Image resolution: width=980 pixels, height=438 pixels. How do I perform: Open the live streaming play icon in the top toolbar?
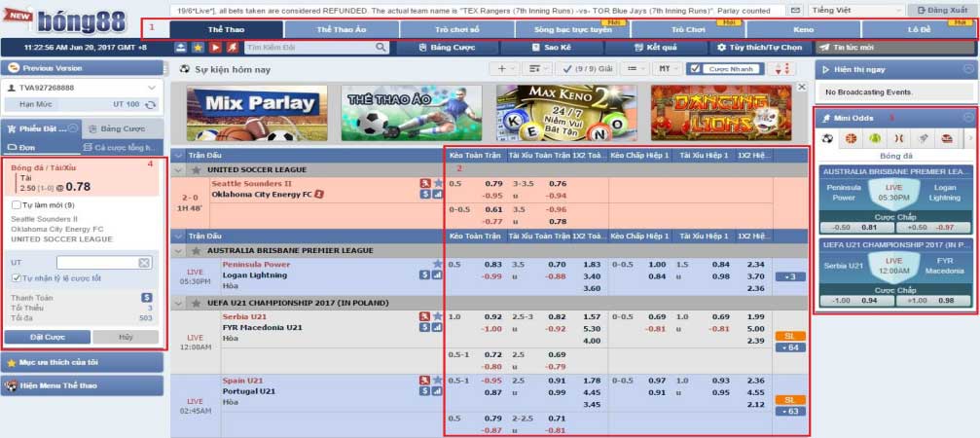tap(215, 48)
